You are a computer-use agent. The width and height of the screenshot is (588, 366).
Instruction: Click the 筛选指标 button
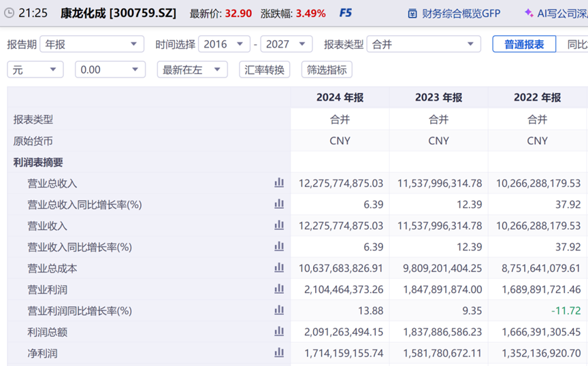[x=327, y=69]
